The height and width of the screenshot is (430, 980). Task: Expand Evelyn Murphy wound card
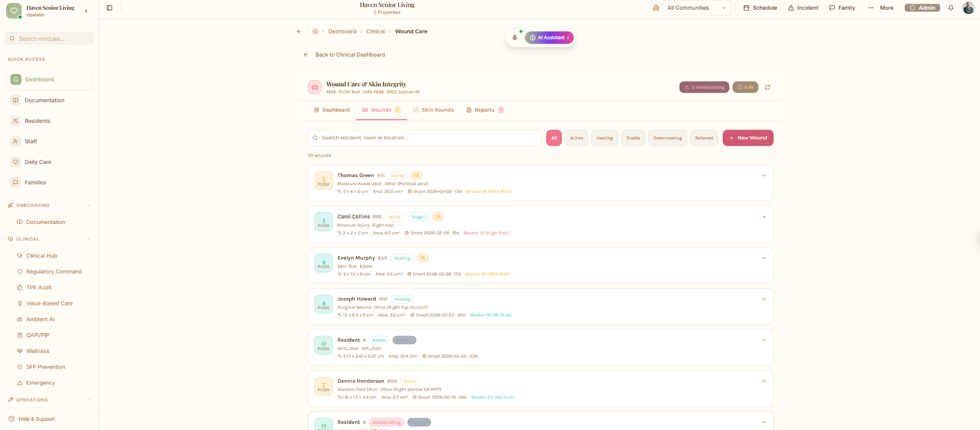click(x=764, y=258)
